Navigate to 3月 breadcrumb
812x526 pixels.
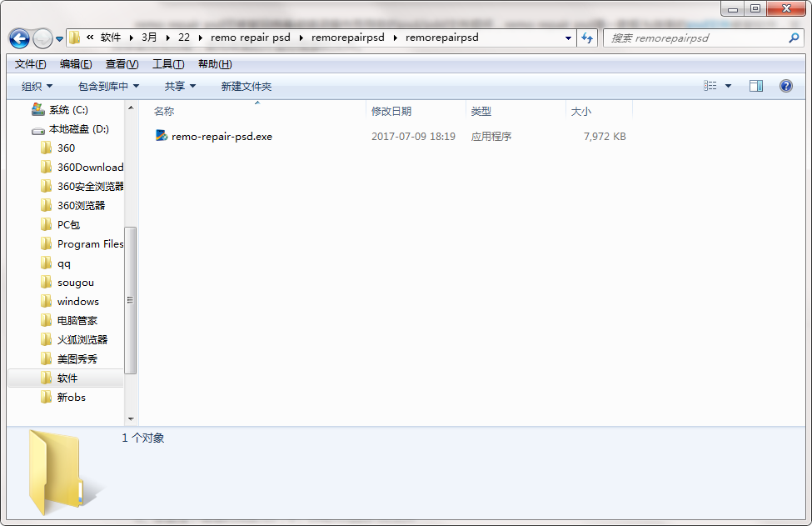tap(149, 38)
